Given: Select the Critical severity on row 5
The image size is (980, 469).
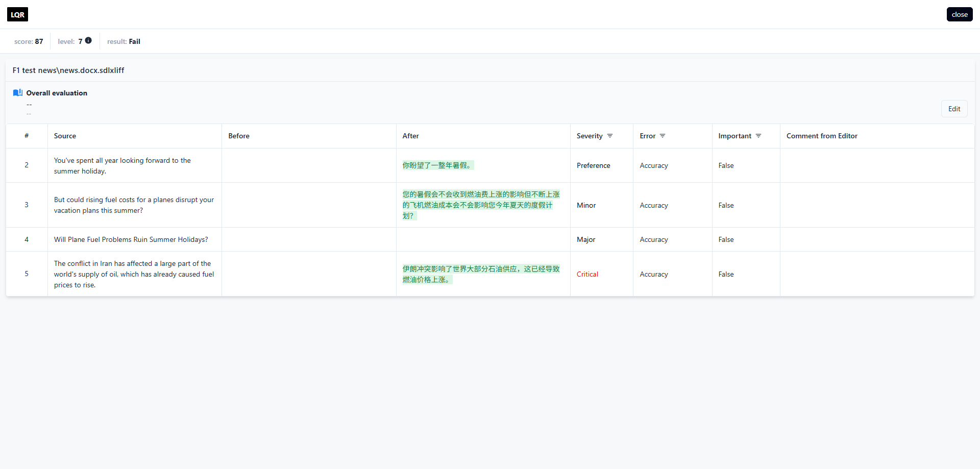Looking at the screenshot, I should [587, 274].
